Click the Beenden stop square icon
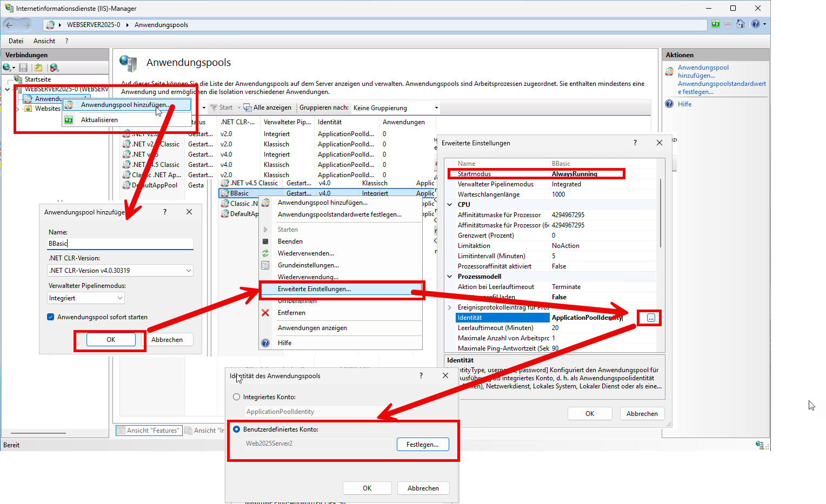 pos(265,241)
